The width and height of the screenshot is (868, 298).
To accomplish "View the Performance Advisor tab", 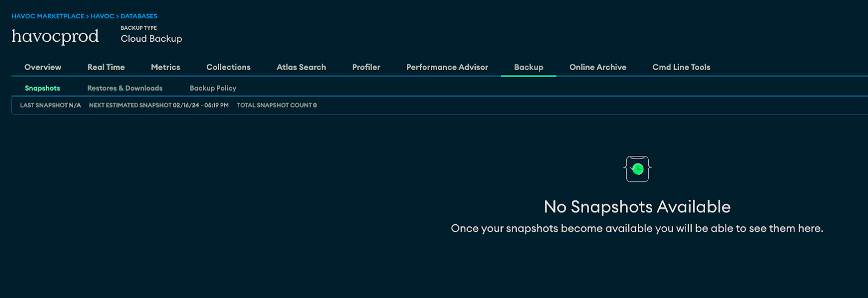I will point(447,67).
